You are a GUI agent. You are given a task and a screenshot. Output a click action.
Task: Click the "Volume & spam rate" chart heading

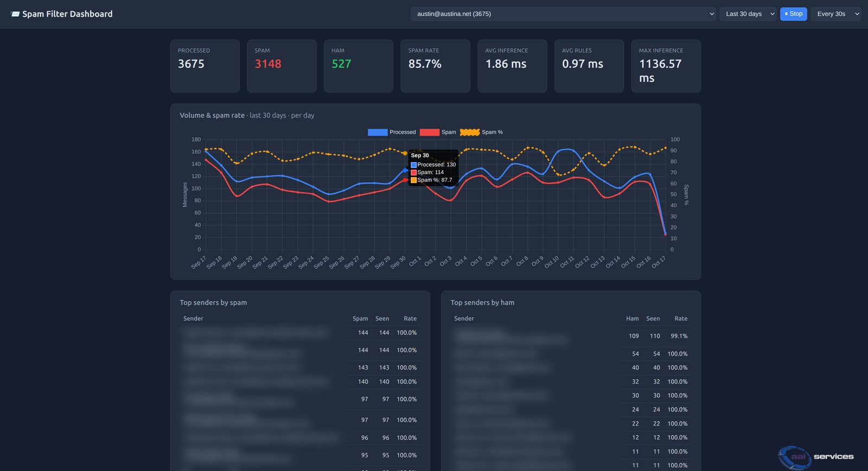pos(212,115)
